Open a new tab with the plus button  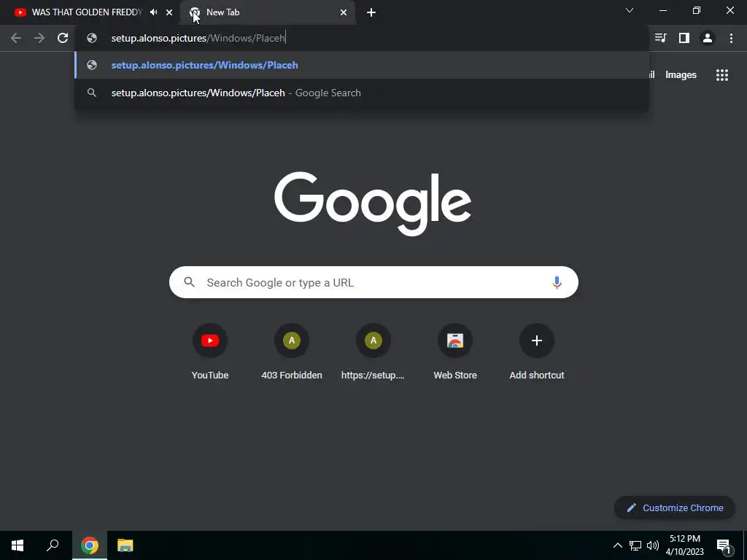tap(371, 12)
